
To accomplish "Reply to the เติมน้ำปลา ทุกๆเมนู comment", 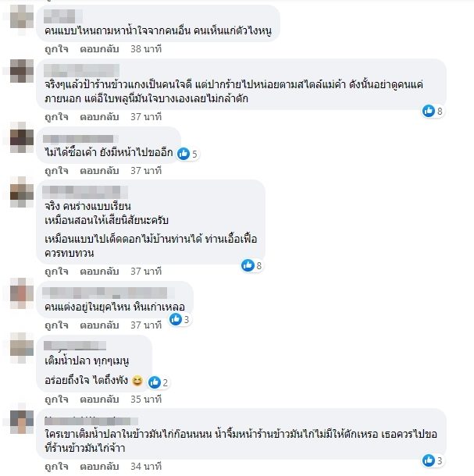I will 99,399.
